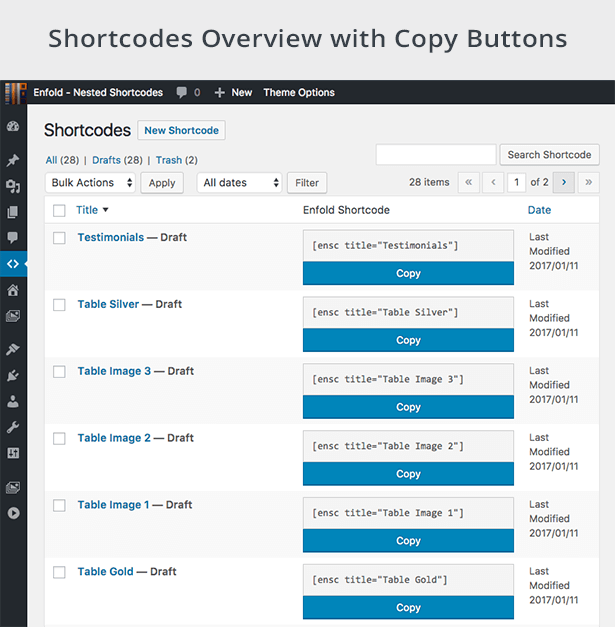Check the Testimonials row checkbox
The width and height of the screenshot is (615, 627).
pos(59,238)
